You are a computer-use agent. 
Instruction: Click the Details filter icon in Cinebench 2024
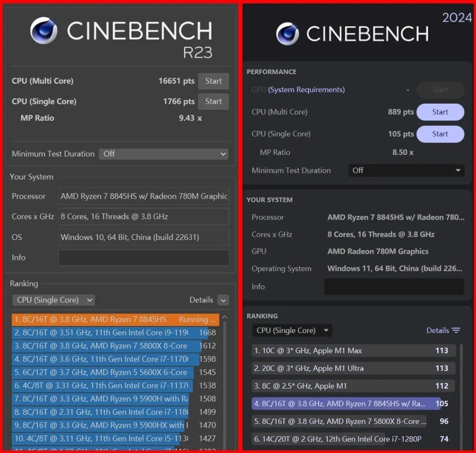[x=456, y=330]
